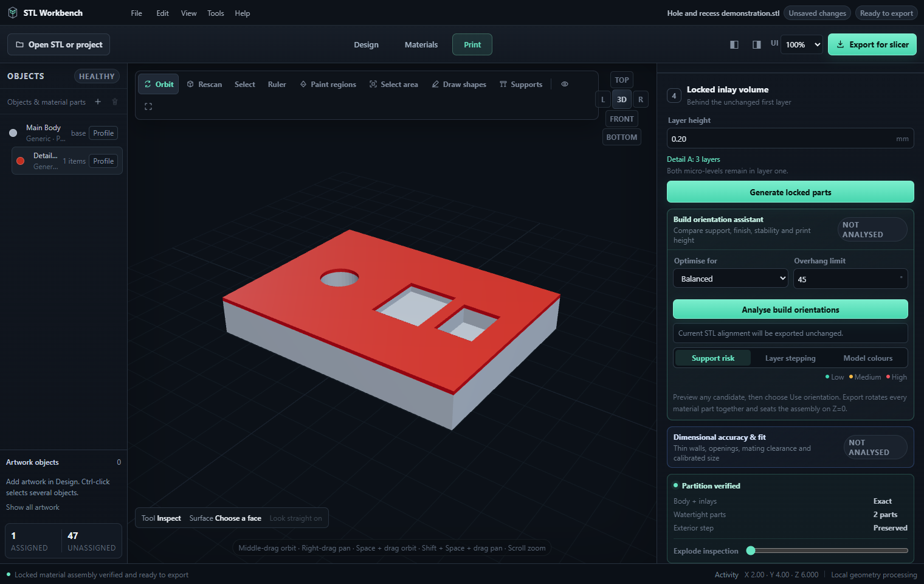Viewport: 924px width, 584px height.
Task: Select the Support risk view mode
Action: (x=712, y=358)
